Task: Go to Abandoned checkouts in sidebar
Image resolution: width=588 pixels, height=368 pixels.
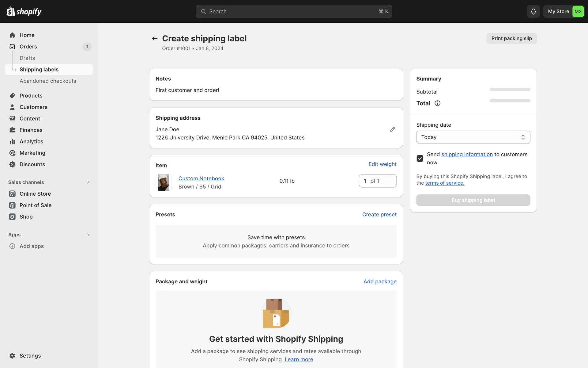Action: pos(48,81)
